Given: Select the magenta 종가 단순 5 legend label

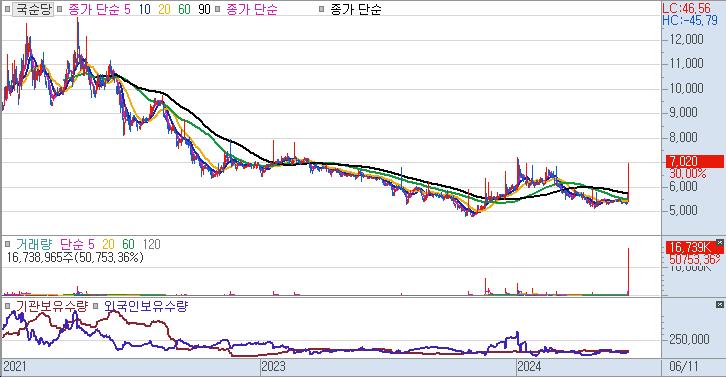Looking at the screenshot, I should click(x=100, y=9).
